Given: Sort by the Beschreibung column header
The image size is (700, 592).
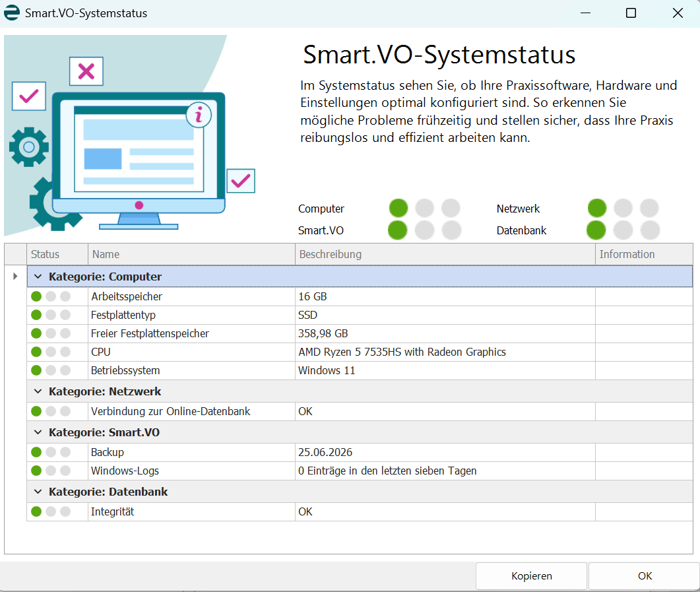Looking at the screenshot, I should coord(445,254).
